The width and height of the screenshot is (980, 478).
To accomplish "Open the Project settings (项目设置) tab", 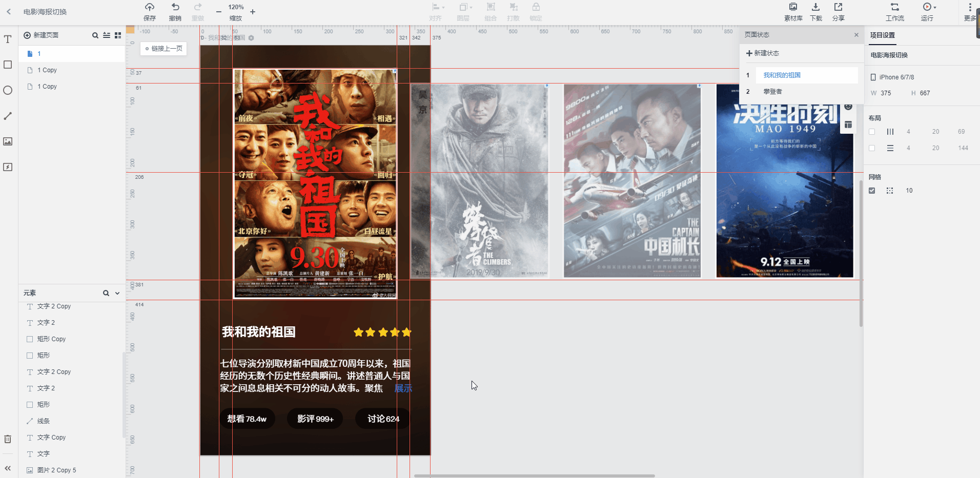I will (882, 35).
